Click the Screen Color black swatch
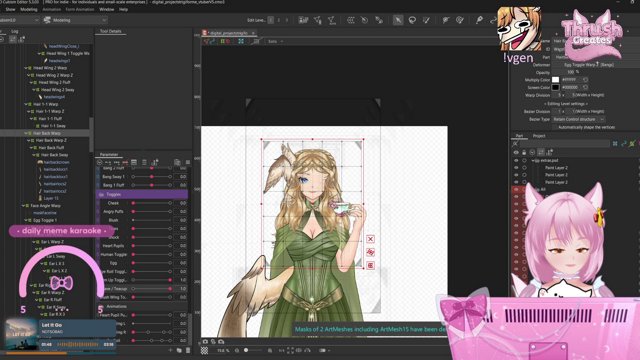Image resolution: width=640 pixels, height=360 pixels. tap(556, 87)
